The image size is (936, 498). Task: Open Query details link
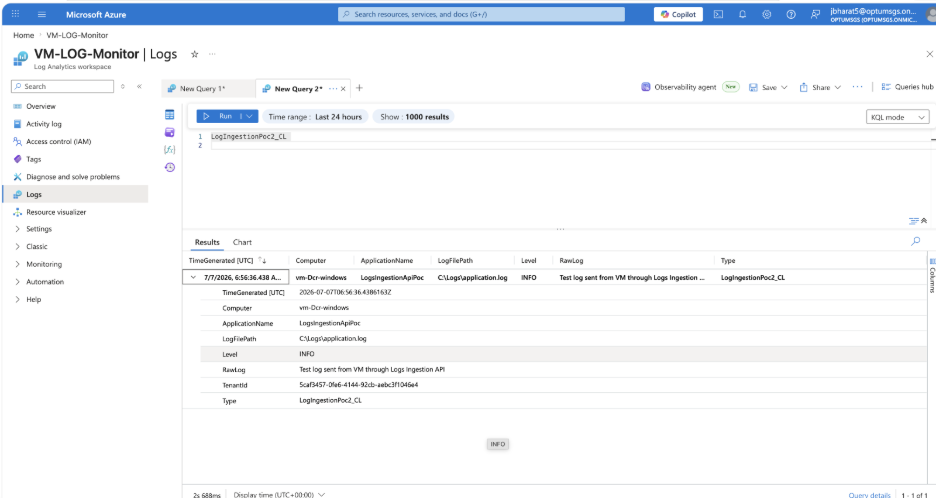pyautogui.click(x=869, y=494)
